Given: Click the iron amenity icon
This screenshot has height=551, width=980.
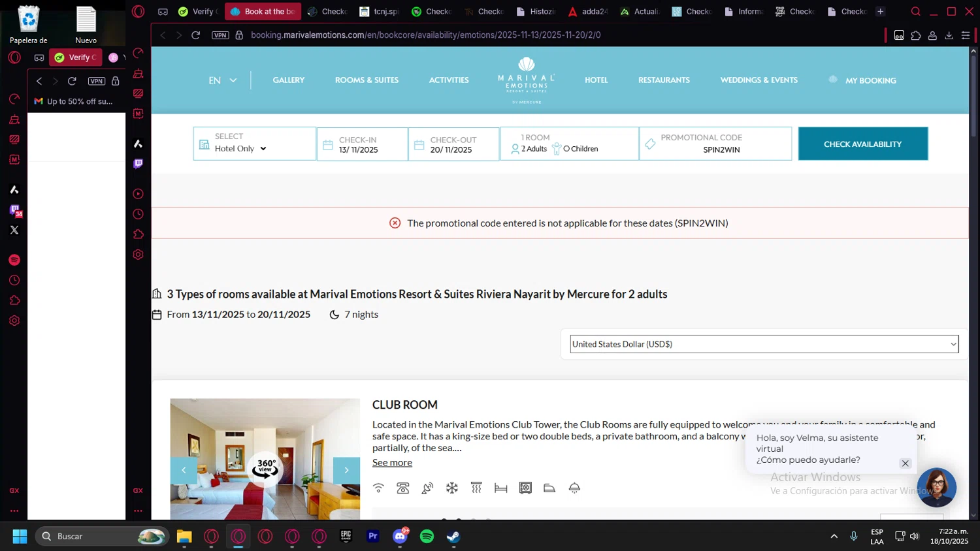Looking at the screenshot, I should [x=549, y=488].
